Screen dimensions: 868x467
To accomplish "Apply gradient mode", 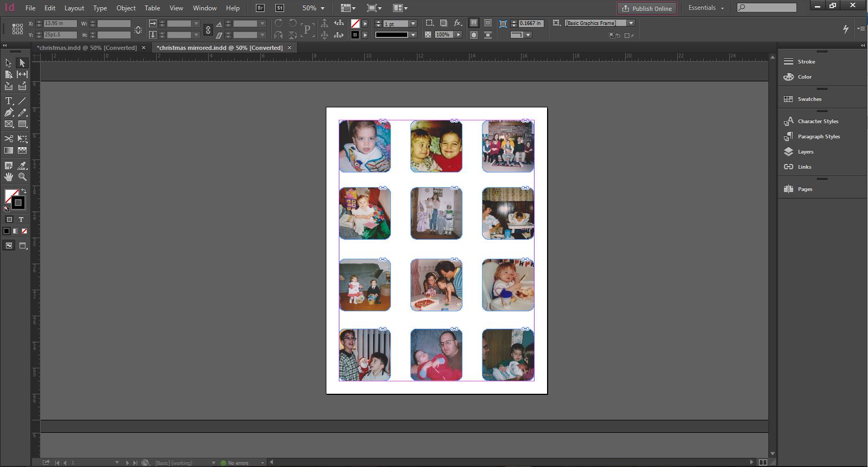I will [x=15, y=231].
